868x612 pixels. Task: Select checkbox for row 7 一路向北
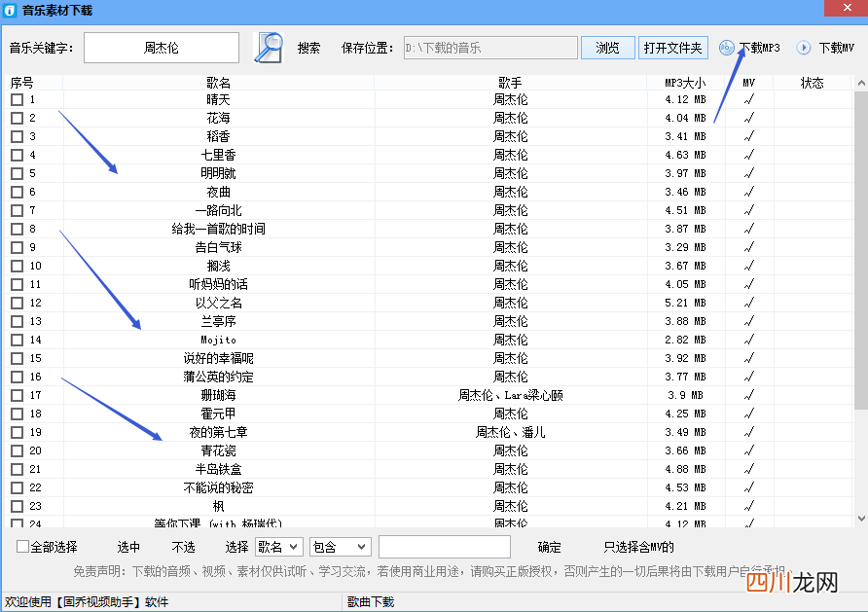tap(18, 210)
